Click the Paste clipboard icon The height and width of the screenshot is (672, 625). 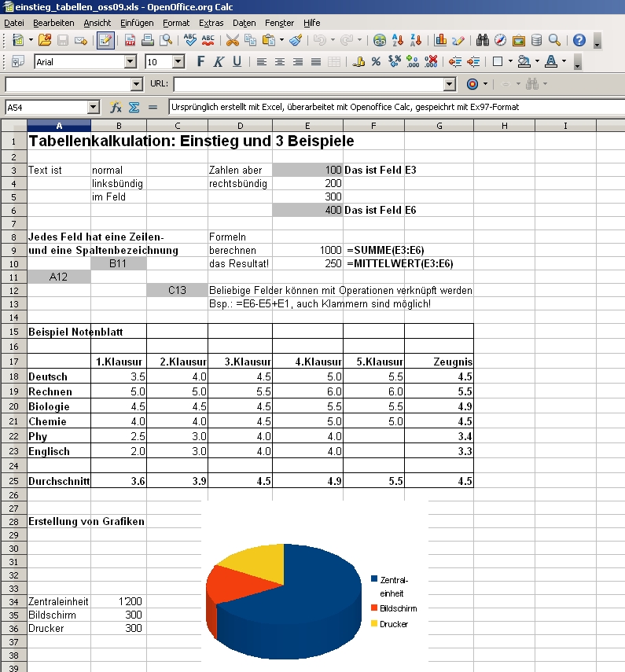269,40
